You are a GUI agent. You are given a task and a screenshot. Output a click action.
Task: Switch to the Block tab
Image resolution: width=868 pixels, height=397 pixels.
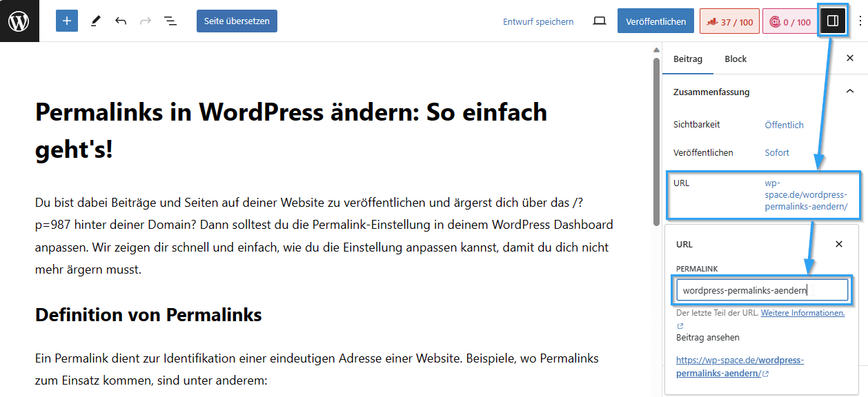click(x=736, y=59)
